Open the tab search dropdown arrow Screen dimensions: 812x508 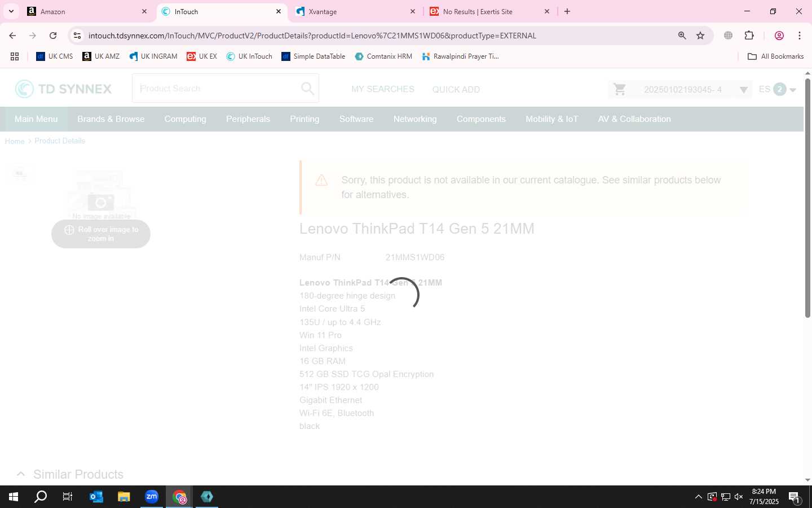point(11,11)
